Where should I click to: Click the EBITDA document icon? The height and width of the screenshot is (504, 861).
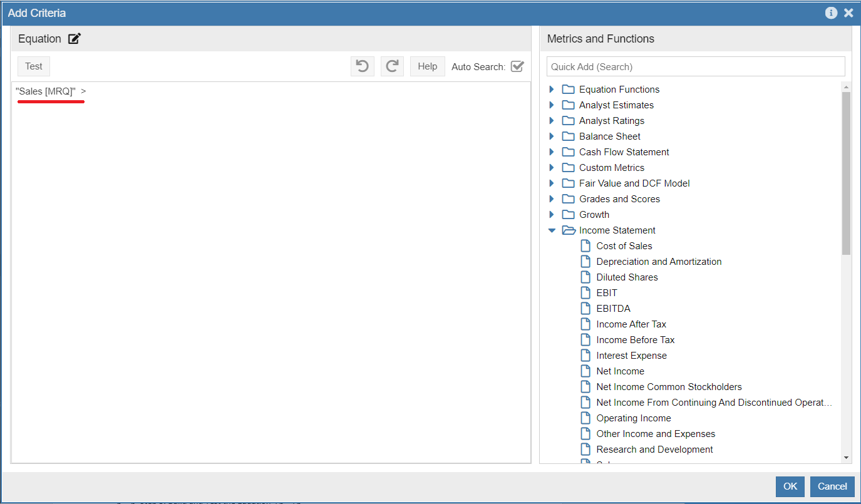[585, 309]
